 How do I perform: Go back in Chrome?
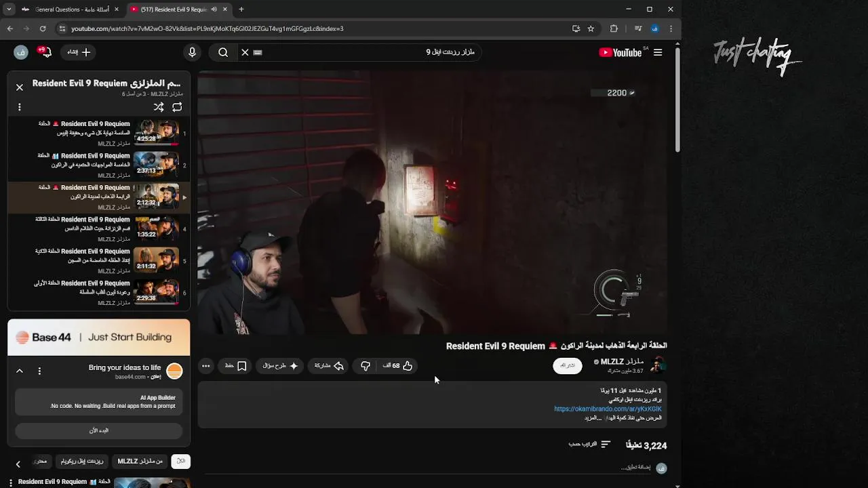click(10, 28)
